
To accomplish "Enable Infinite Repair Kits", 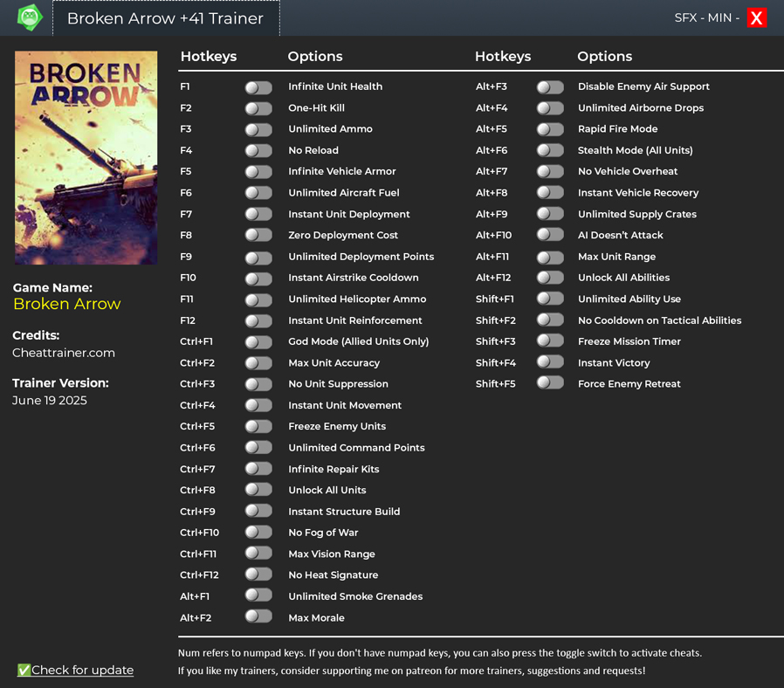I will click(258, 468).
